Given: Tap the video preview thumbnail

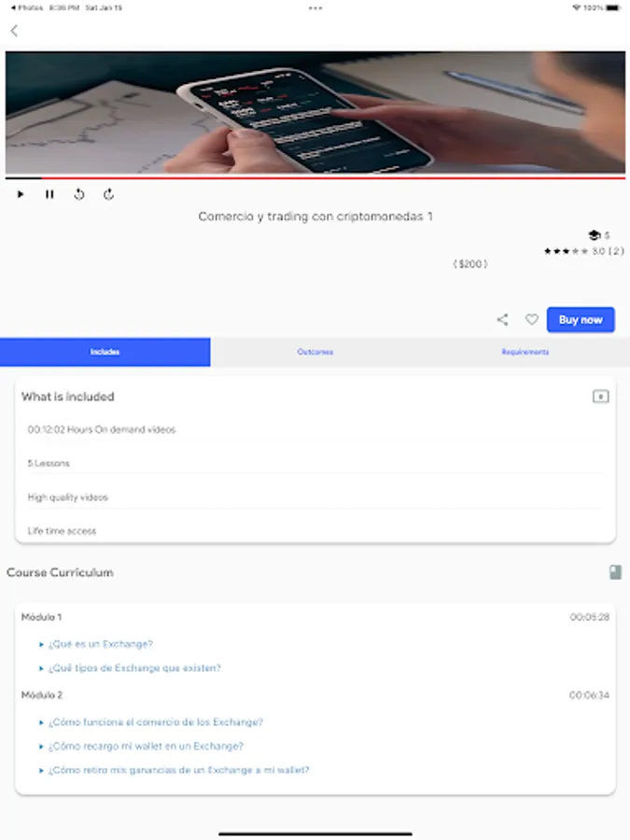Looking at the screenshot, I should click(315, 113).
